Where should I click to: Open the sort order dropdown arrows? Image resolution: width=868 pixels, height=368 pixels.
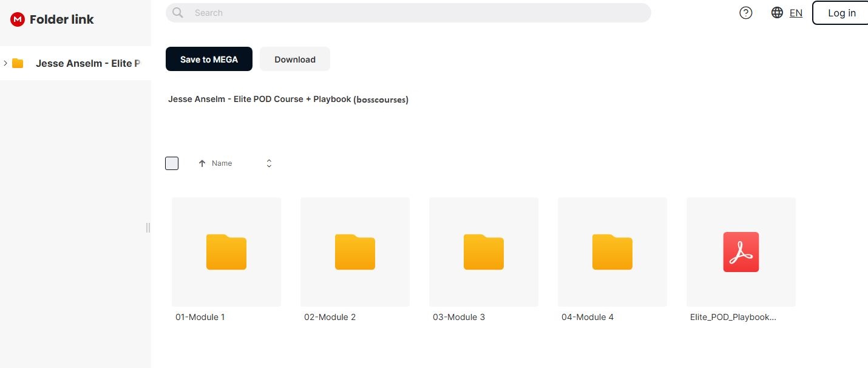point(269,163)
